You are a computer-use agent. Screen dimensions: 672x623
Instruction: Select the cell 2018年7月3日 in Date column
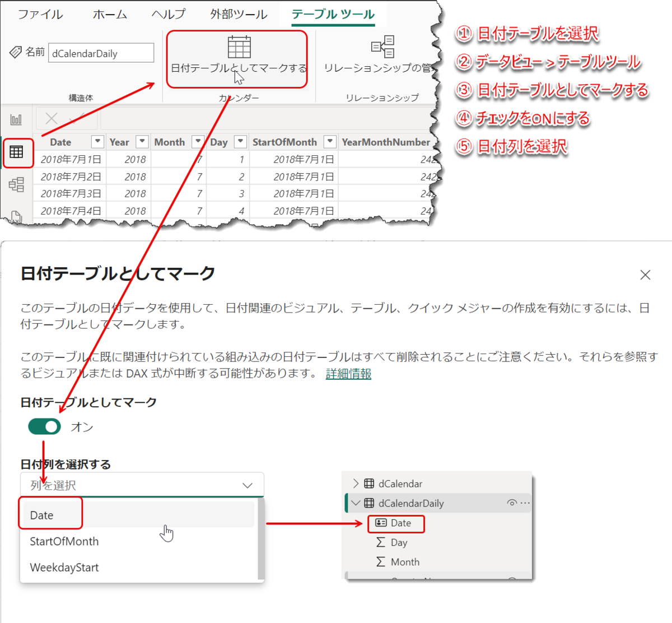[x=71, y=194]
